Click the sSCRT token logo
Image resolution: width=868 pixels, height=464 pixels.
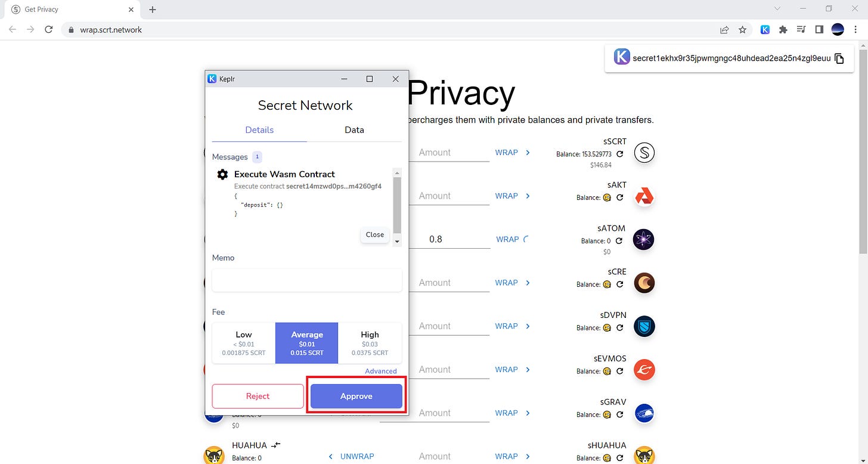tap(644, 153)
